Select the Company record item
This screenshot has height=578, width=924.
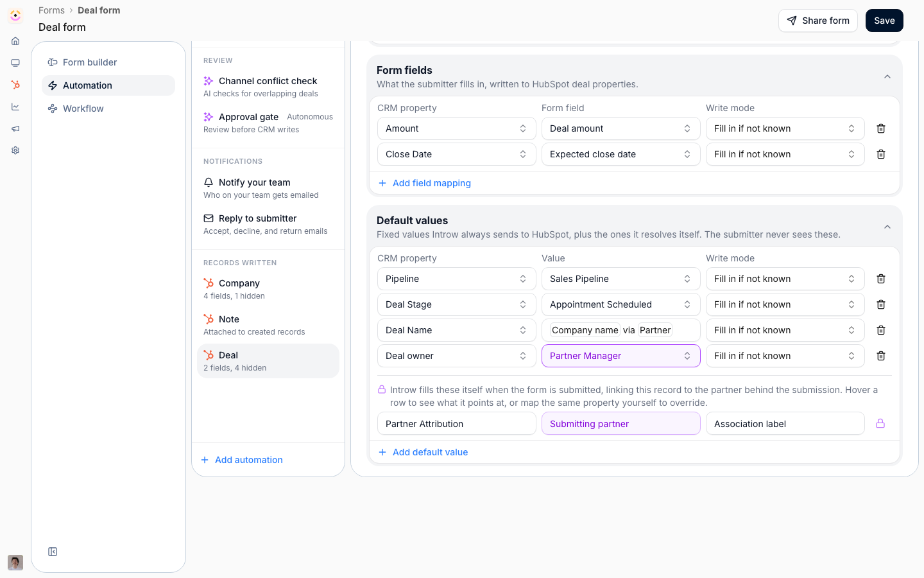click(268, 289)
